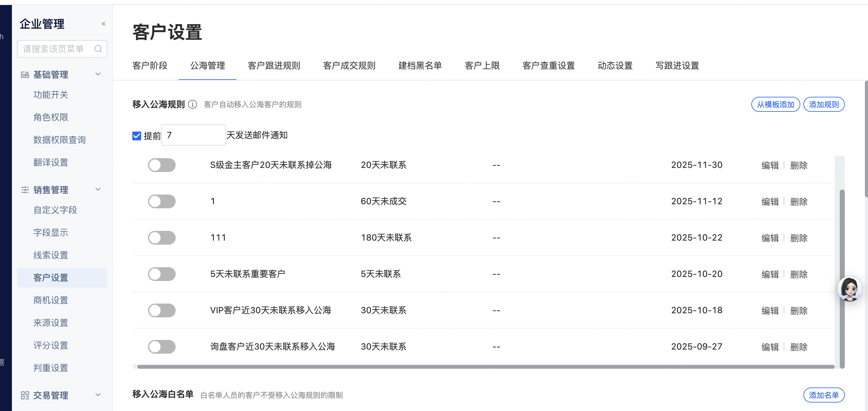Collapse the 销售管理 menu chevron
The height and width of the screenshot is (411, 868).
pyautogui.click(x=98, y=189)
